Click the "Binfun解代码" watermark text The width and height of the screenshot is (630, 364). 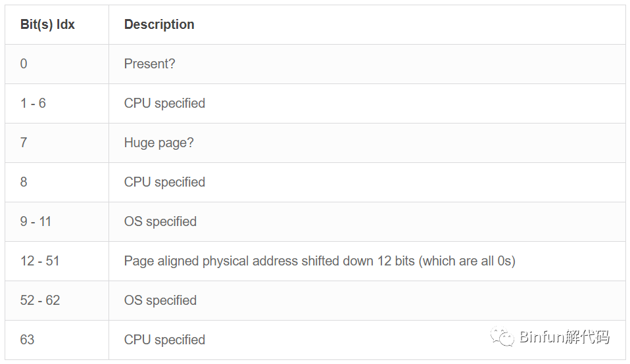coord(564,338)
